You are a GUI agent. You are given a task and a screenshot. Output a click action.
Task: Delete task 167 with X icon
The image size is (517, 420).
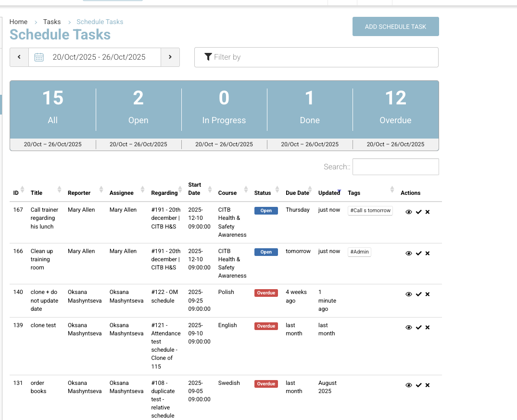(428, 212)
